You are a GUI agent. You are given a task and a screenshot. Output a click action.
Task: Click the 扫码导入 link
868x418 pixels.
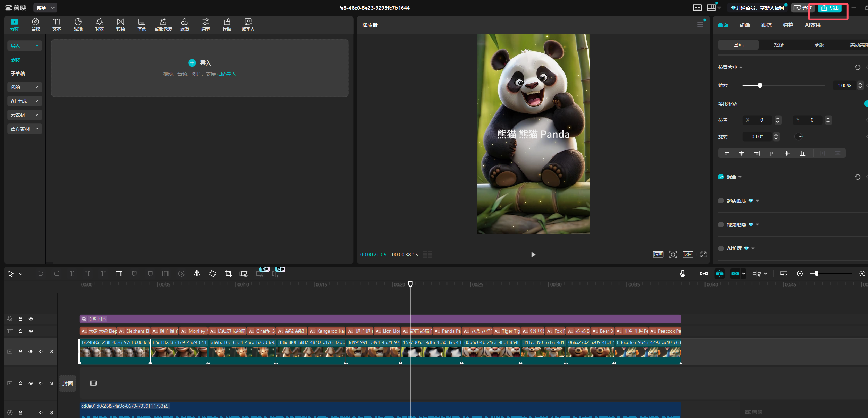[226, 74]
